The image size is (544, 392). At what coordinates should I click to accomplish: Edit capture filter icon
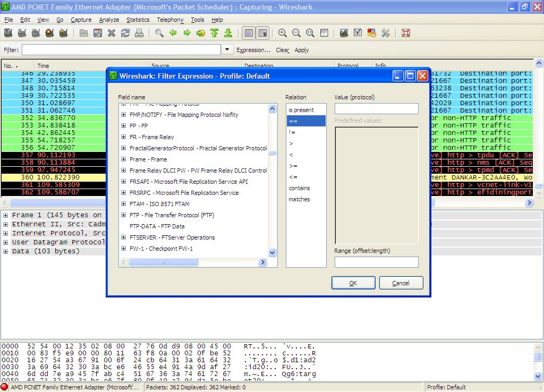point(344,33)
